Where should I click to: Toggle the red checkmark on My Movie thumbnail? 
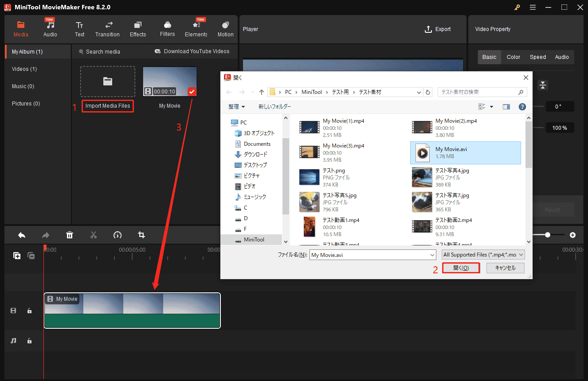pos(192,92)
